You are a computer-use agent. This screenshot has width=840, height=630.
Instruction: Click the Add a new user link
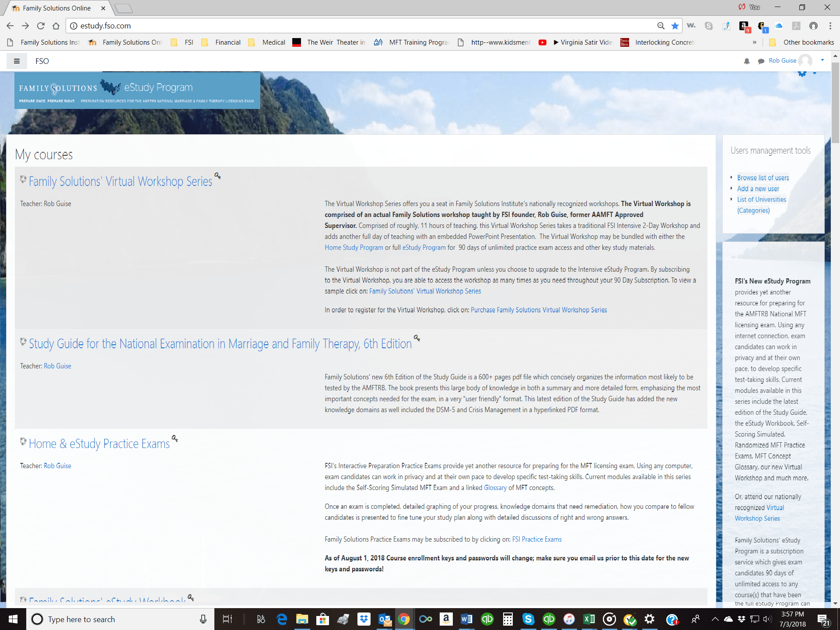758,189
